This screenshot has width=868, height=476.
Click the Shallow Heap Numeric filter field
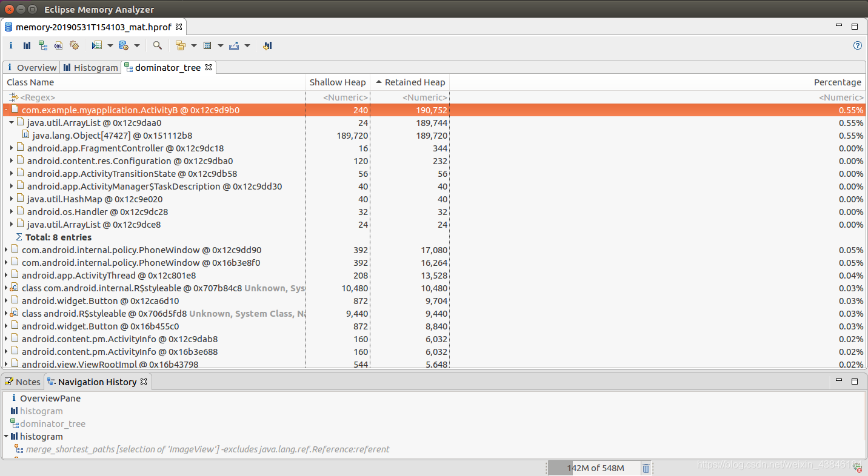coord(338,98)
